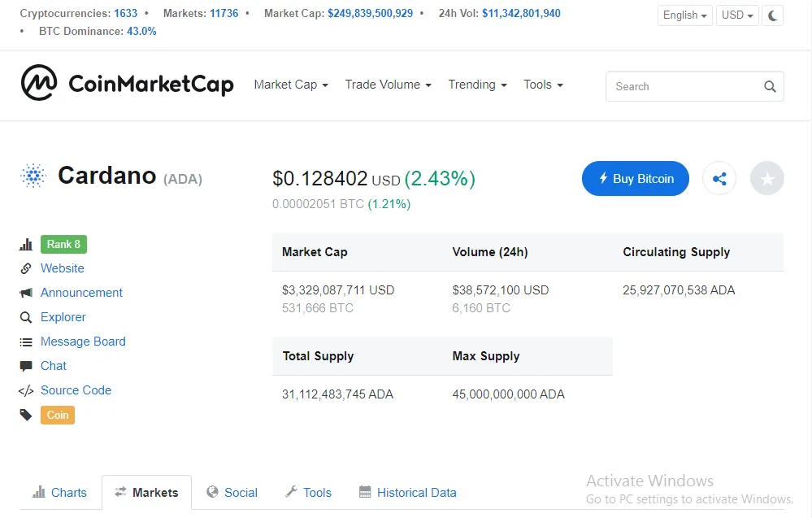
Task: Click max supply 45,000,000,000 ADA
Action: pyautogui.click(x=509, y=394)
